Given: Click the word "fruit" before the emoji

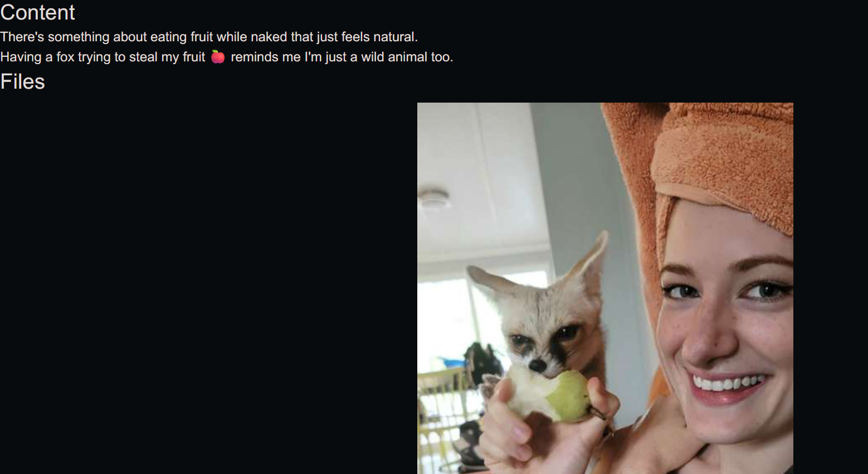Looking at the screenshot, I should click(x=194, y=57).
